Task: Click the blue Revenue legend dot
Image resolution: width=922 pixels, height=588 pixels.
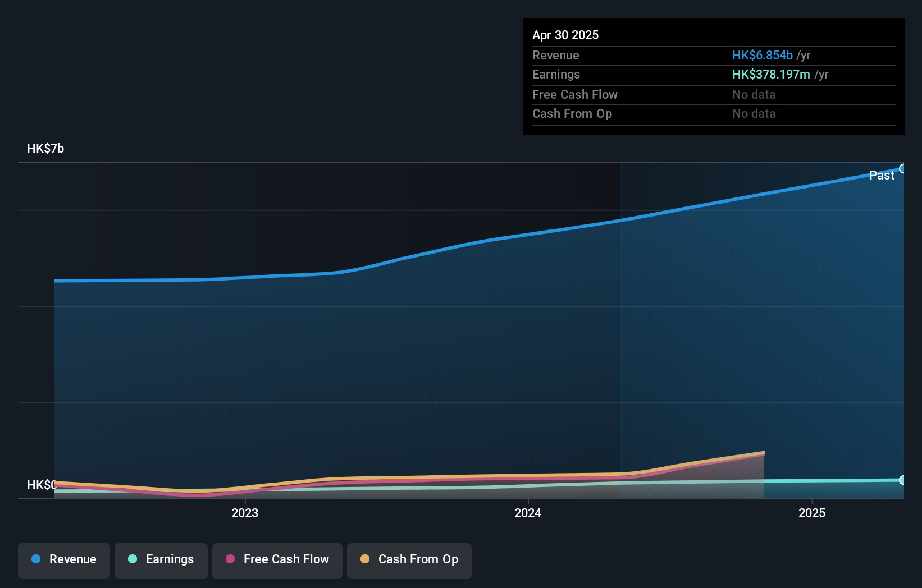Action: click(36, 559)
